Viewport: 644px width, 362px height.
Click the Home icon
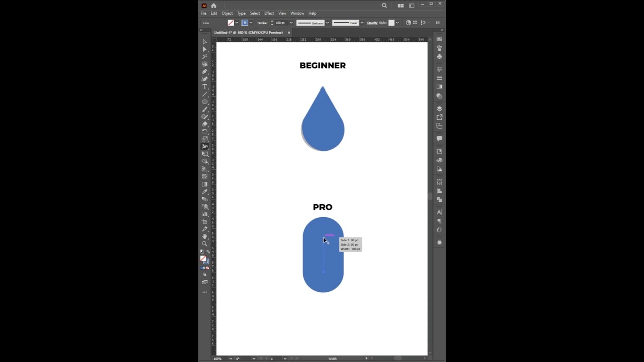(x=214, y=6)
